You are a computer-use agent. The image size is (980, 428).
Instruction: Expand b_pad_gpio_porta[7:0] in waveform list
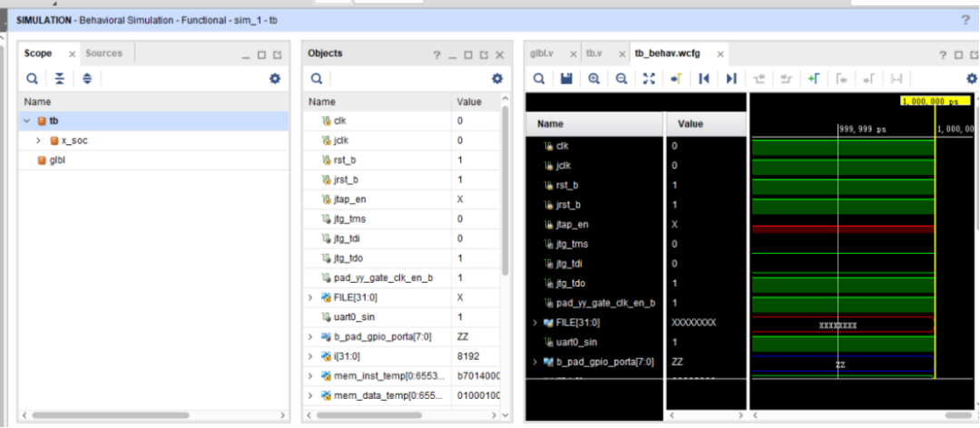point(535,362)
